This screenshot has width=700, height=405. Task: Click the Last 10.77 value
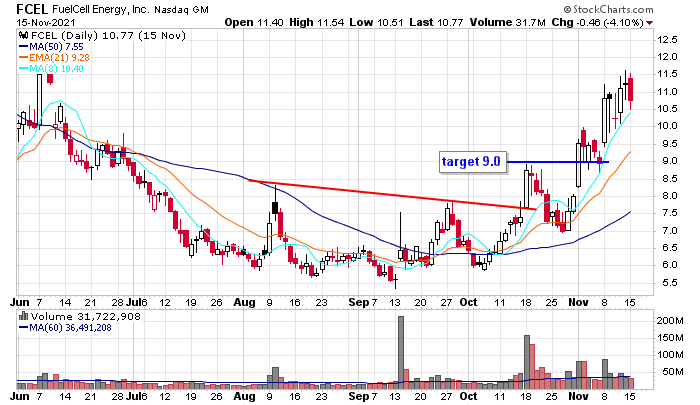click(436, 22)
